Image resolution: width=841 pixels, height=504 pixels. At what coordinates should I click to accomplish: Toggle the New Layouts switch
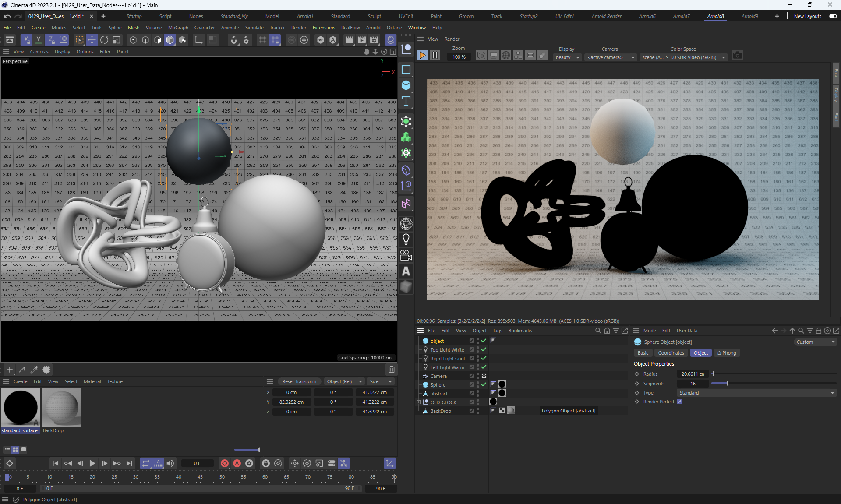coord(833,16)
